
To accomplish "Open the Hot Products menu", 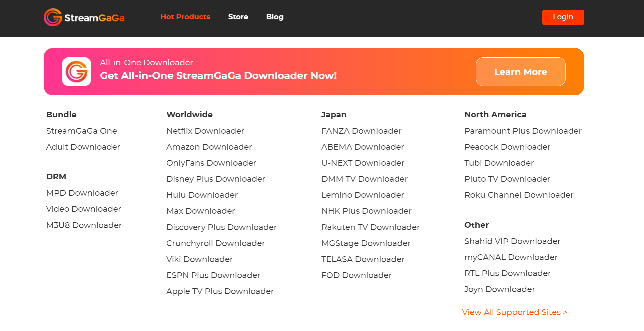I will point(185,17).
